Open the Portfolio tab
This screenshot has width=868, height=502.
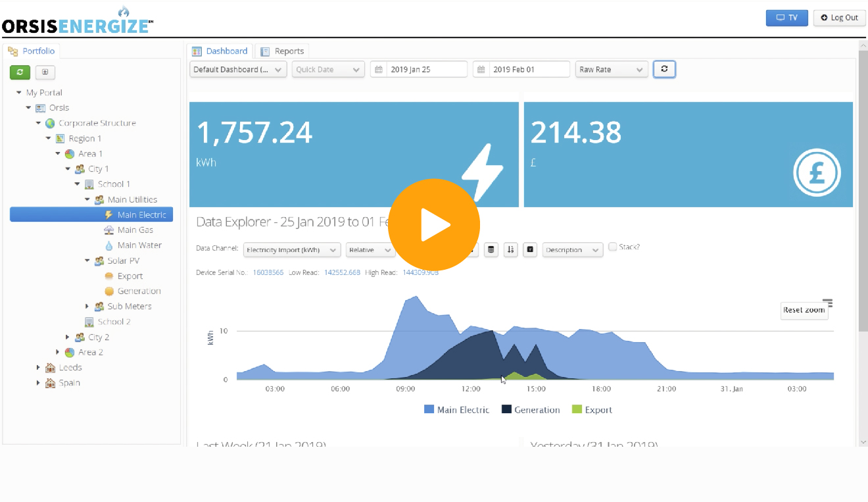(32, 51)
